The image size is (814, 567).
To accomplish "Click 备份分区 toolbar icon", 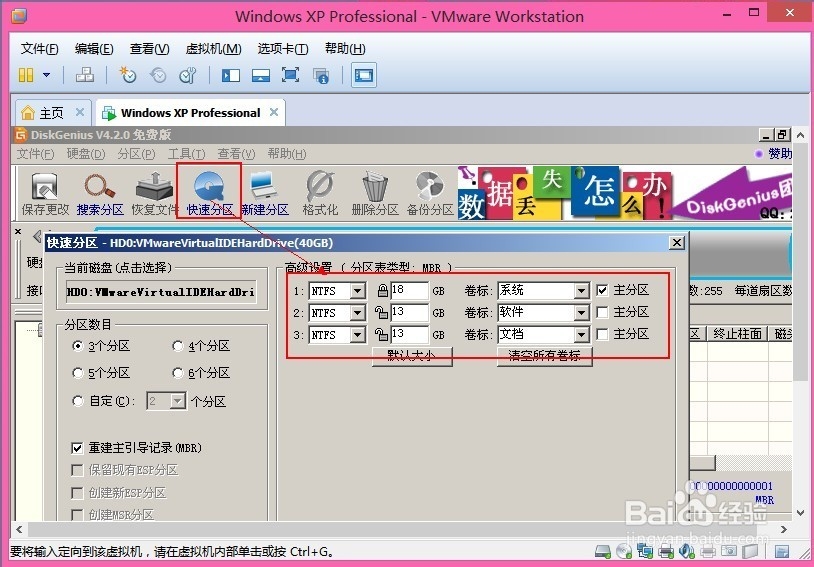I will click(x=430, y=195).
